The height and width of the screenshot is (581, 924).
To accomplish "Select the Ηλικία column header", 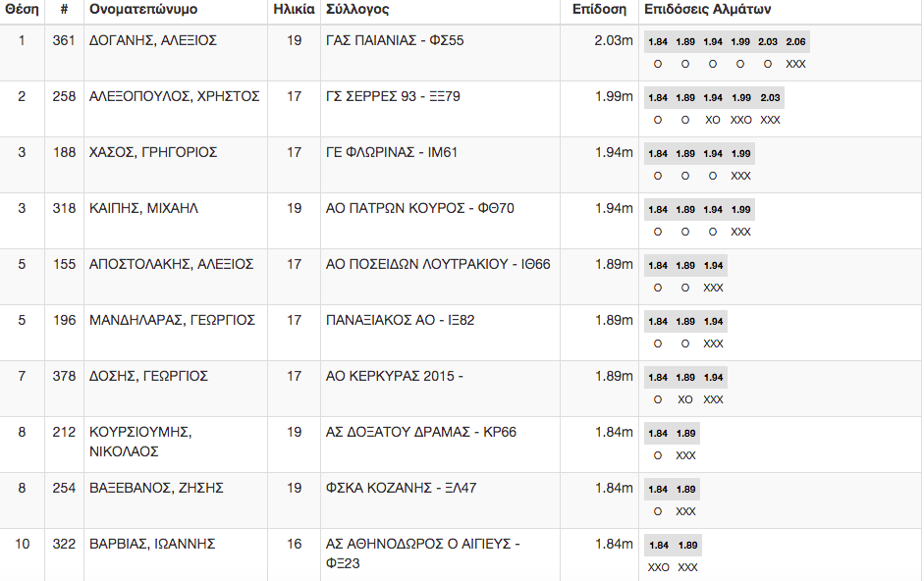I will coord(294,10).
